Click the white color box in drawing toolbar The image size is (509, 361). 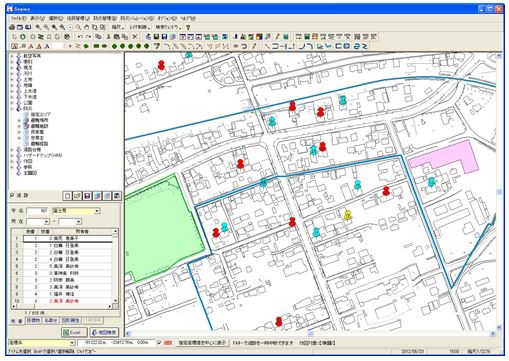(x=58, y=46)
